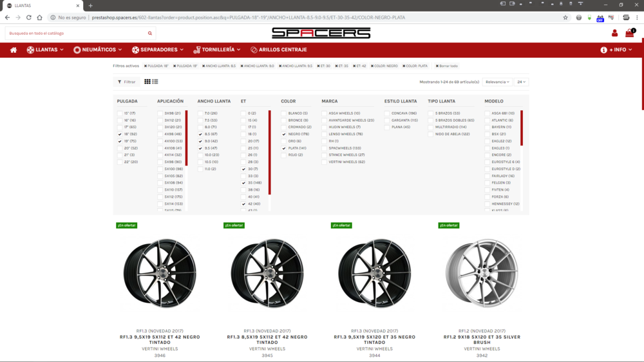Open RF1.3 9,5X19 5X120 ET 35 product link
Image resolution: width=644 pixels, height=362 pixels.
(375, 339)
